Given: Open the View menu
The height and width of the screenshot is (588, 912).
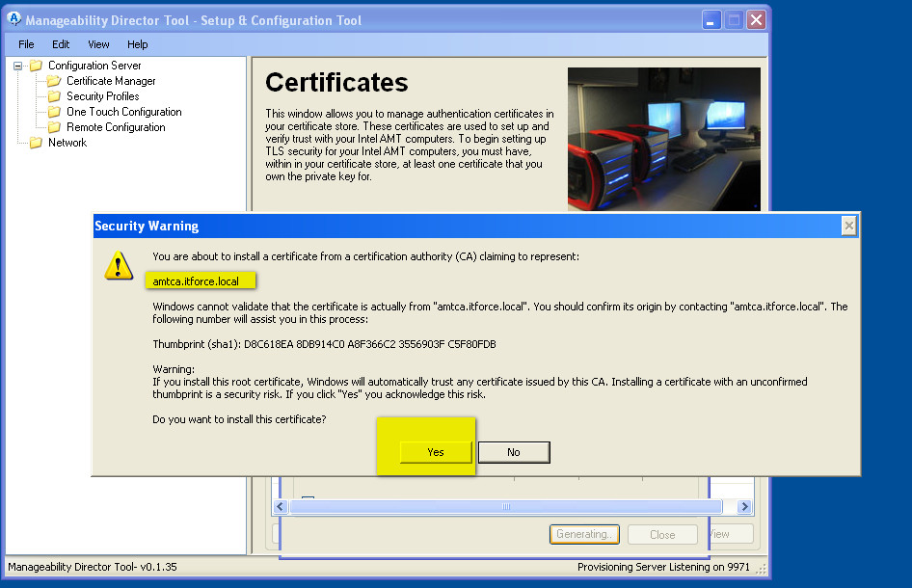Looking at the screenshot, I should (x=98, y=44).
